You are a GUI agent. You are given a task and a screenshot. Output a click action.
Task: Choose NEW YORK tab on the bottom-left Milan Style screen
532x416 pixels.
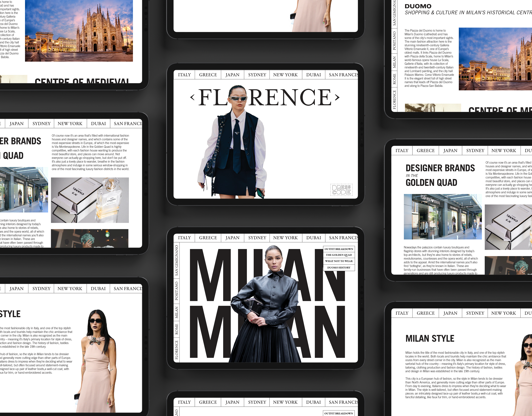[x=70, y=289]
